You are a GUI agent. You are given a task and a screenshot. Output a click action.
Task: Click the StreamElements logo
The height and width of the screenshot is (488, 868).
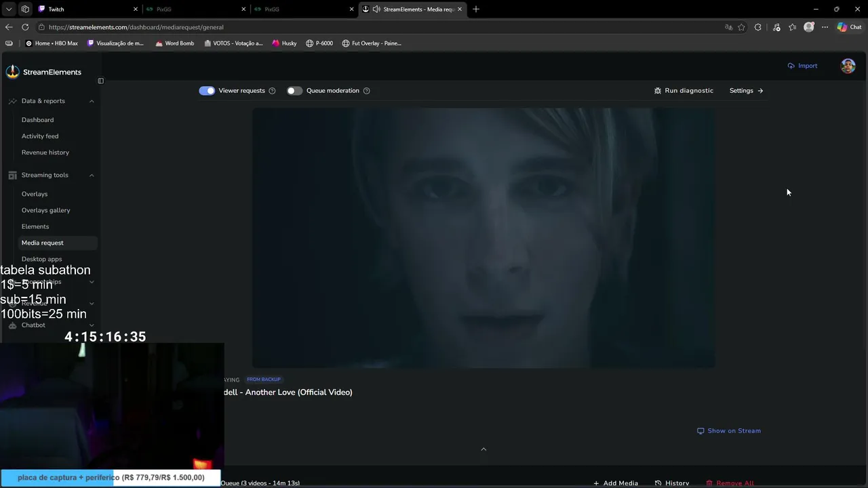pos(44,72)
